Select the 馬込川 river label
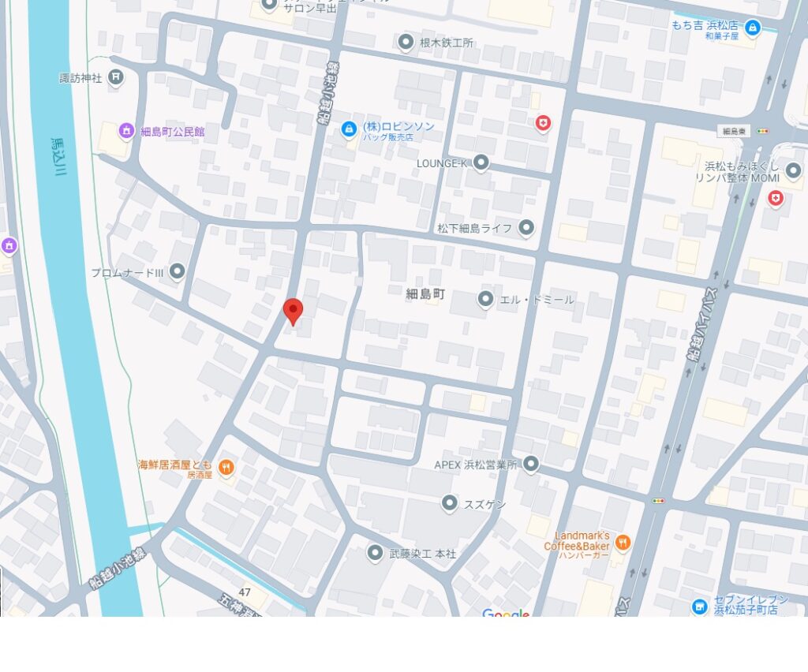Viewport: 808px width, 672px height. click(x=58, y=156)
